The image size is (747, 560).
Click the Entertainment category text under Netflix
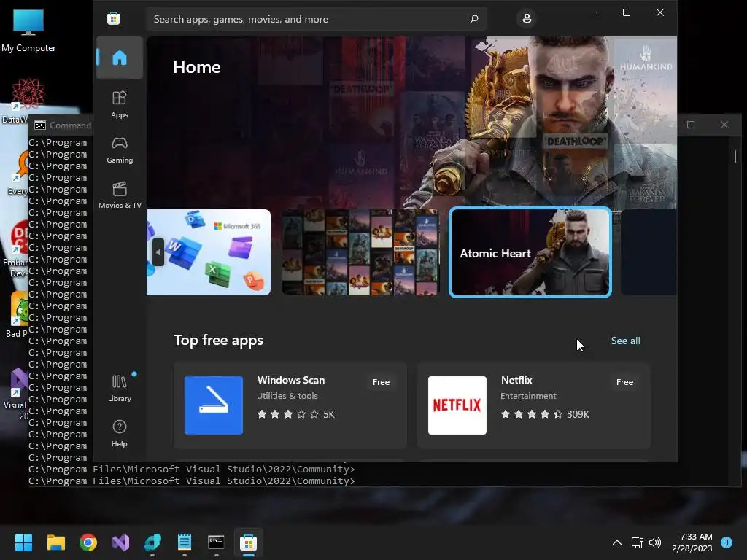(528, 396)
